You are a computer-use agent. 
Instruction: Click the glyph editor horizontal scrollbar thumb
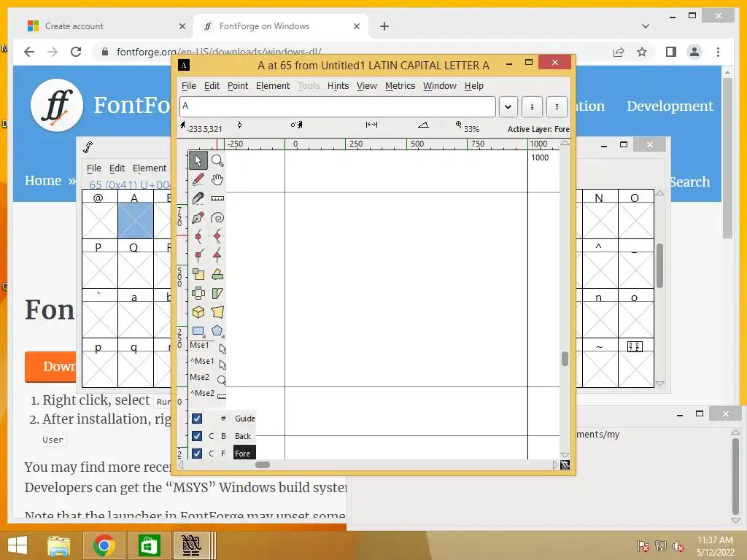pos(263,464)
